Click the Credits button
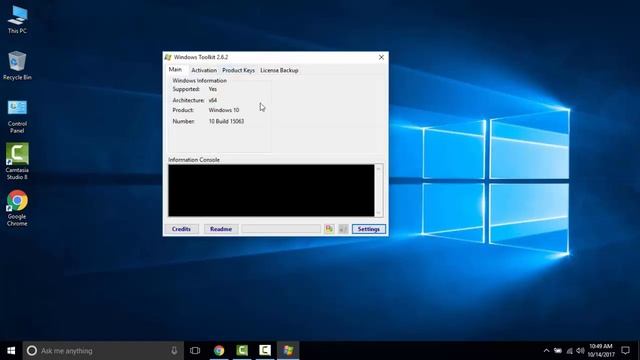 point(181,229)
